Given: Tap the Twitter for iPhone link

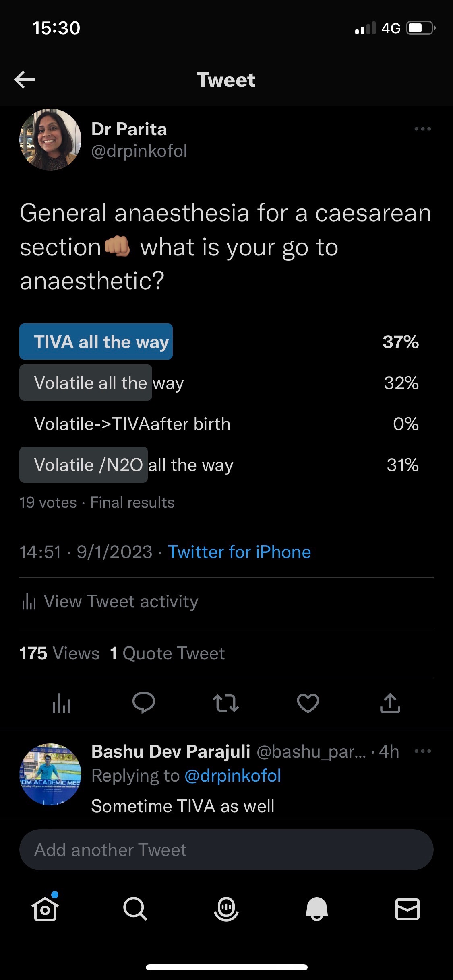Looking at the screenshot, I should pos(239,552).
